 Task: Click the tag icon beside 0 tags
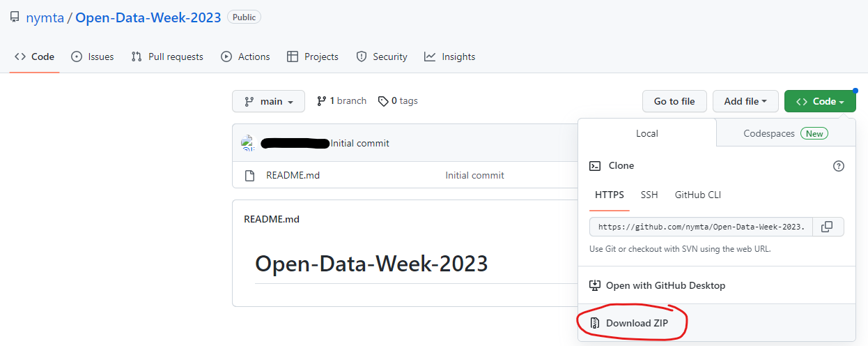point(383,101)
